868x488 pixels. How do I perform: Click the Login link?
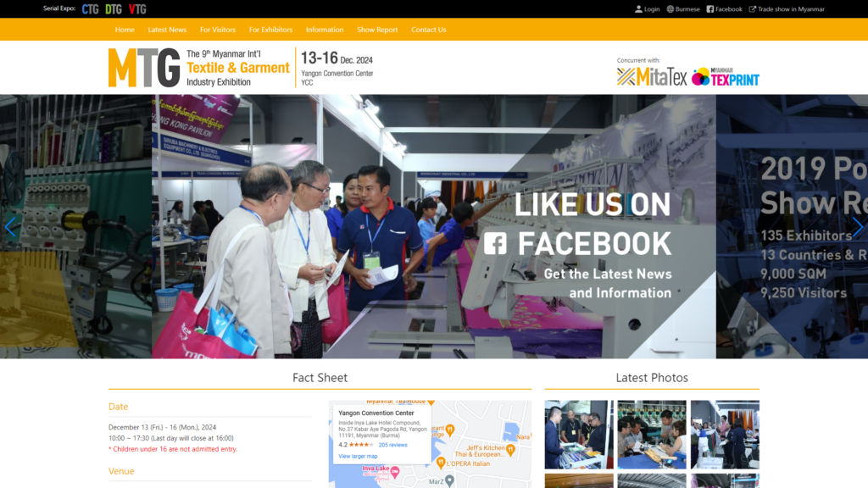point(652,8)
